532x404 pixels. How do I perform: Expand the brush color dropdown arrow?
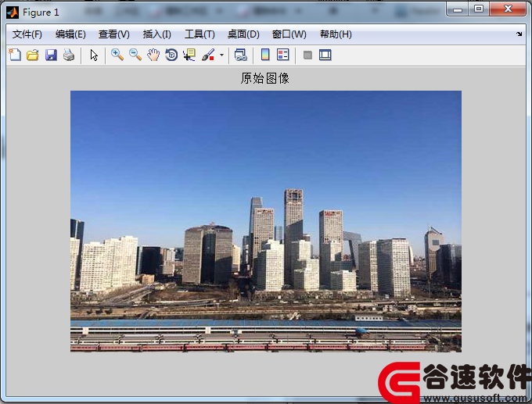[221, 55]
